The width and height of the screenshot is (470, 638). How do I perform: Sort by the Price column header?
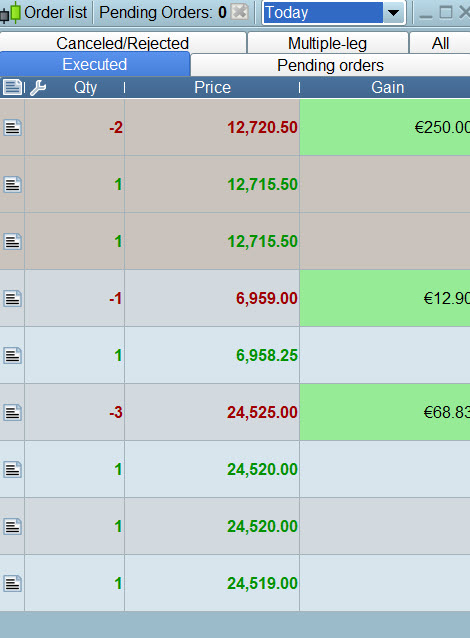[x=212, y=87]
